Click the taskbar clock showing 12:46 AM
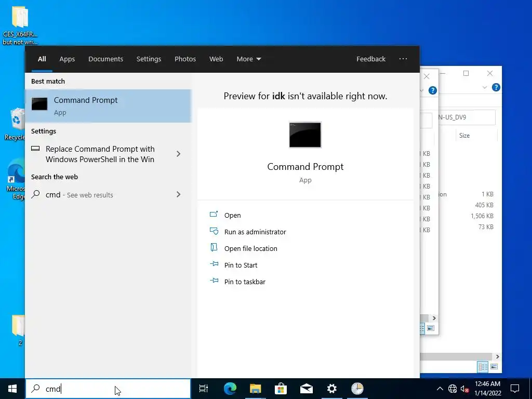 coord(487,389)
